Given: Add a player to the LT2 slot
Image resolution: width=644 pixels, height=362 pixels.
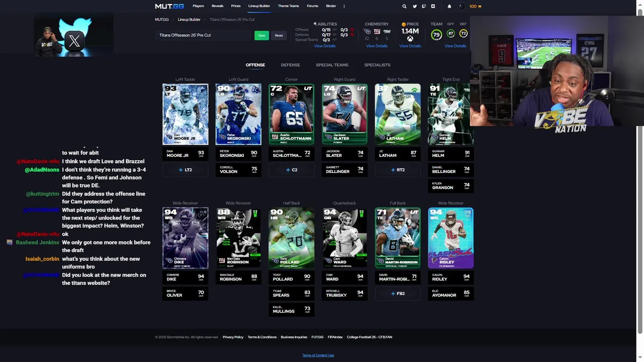Looking at the screenshot, I should (185, 170).
